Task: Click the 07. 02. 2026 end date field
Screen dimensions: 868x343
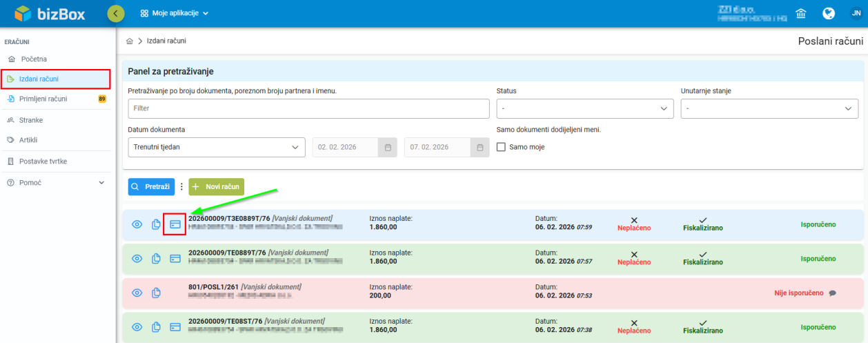Action: (x=437, y=147)
